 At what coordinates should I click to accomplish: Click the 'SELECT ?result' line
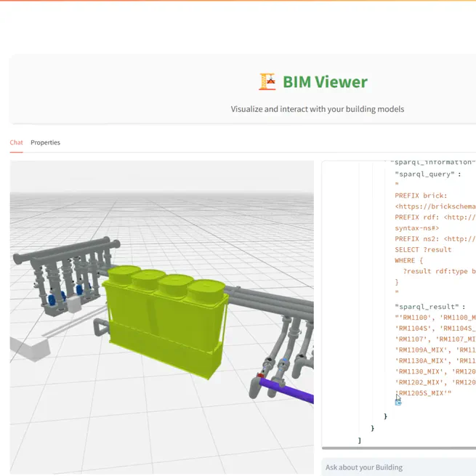click(x=423, y=249)
